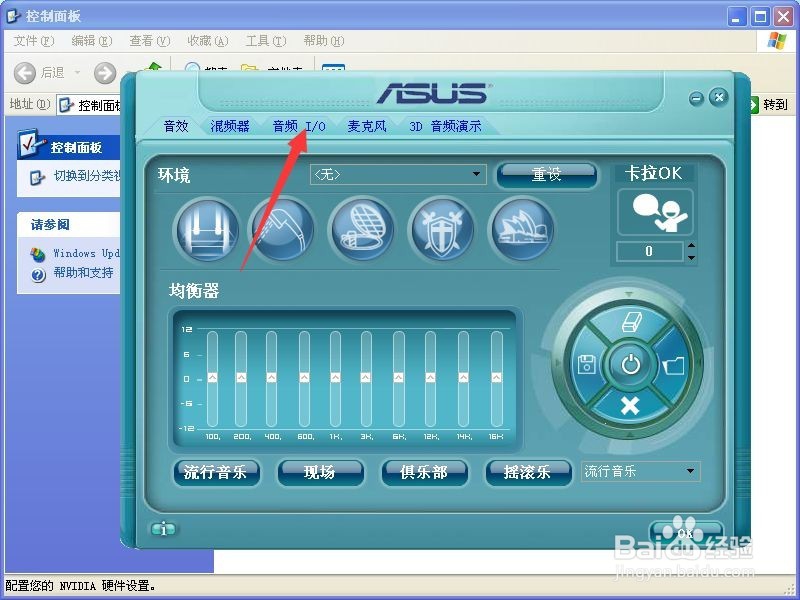Toggle the equalizer power button
Screen dimensions: 800x600
[631, 364]
